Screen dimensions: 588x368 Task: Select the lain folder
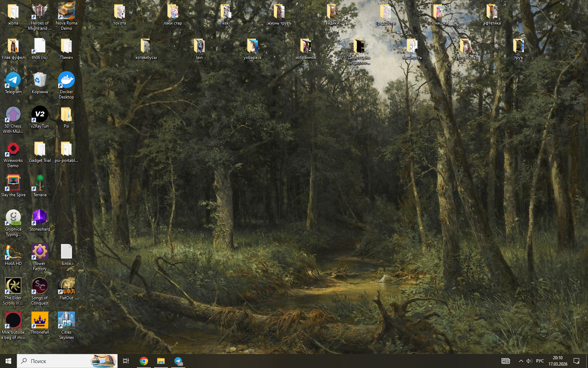199,49
